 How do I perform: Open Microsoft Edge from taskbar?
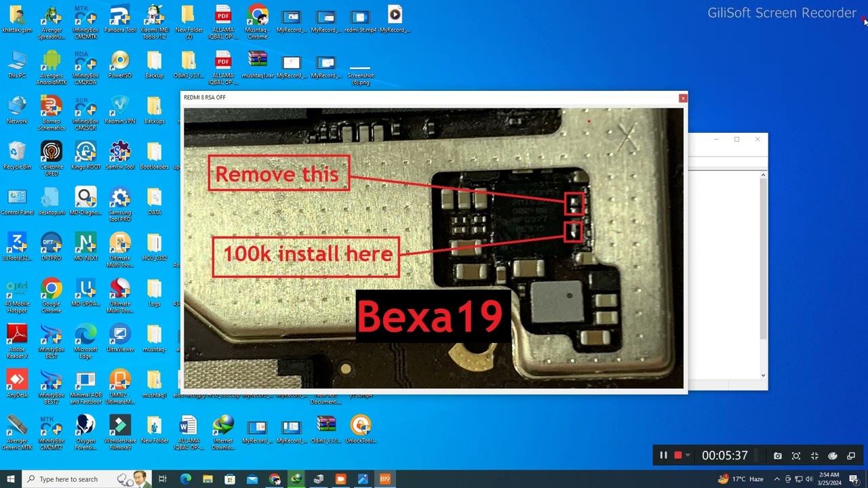pyautogui.click(x=185, y=479)
